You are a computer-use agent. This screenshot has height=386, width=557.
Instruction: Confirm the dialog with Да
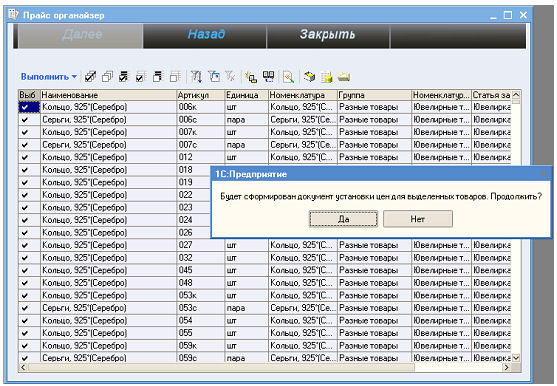click(x=343, y=219)
